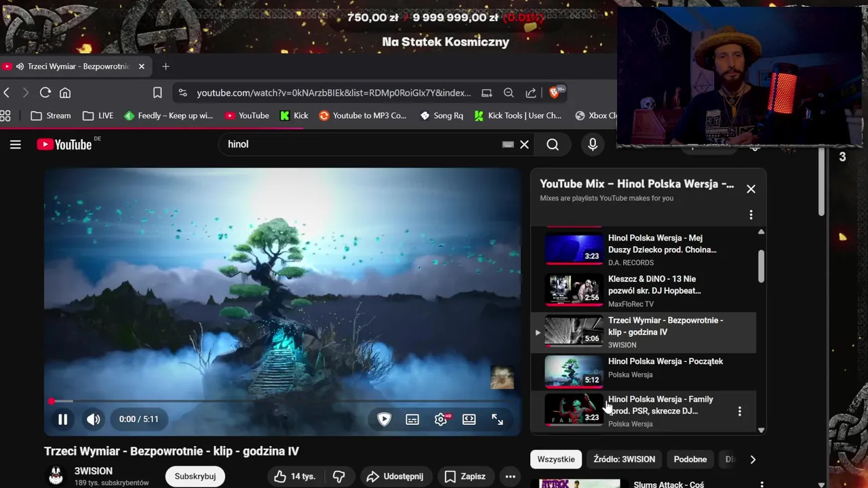Screen dimensions: 868x488
Task: Close the YouTube Mix playlist panel
Action: pyautogui.click(x=751, y=189)
